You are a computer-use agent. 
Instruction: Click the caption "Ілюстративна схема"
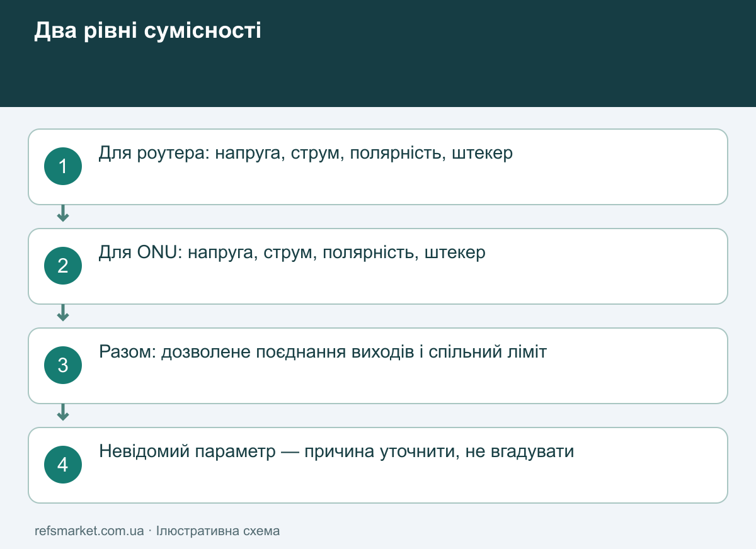pos(218,531)
